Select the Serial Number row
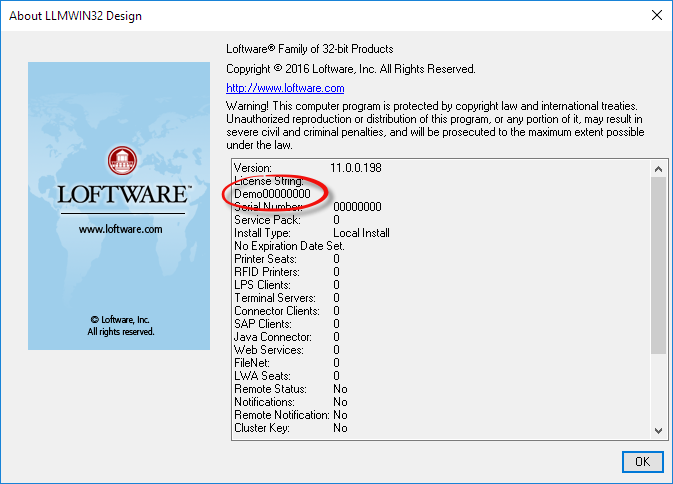This screenshot has width=673, height=484. 308,207
